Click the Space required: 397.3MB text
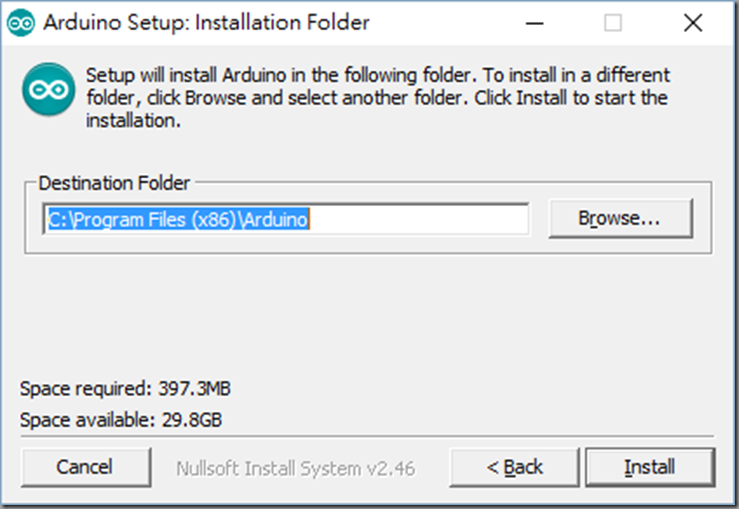This screenshot has width=739, height=509. pos(125,389)
